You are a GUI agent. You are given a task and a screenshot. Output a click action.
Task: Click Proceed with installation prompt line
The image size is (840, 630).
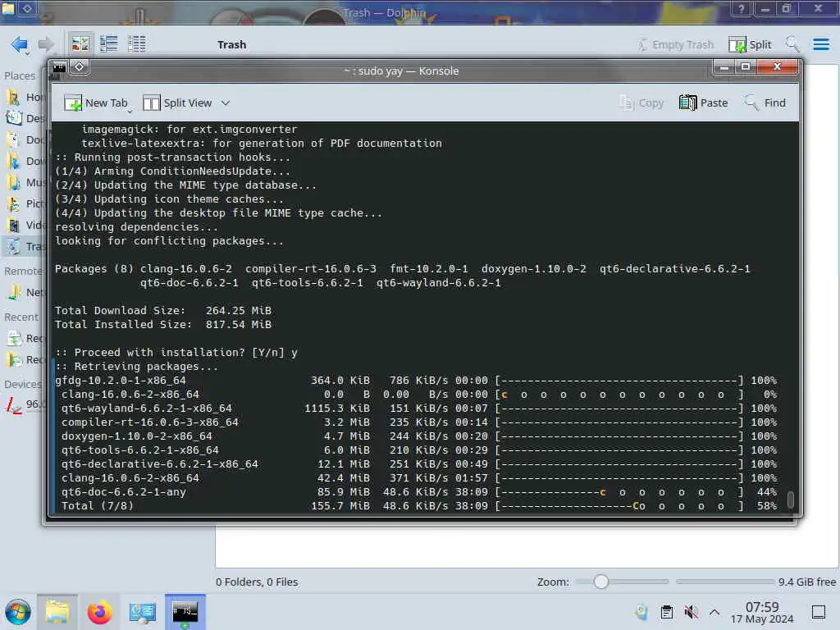176,353
